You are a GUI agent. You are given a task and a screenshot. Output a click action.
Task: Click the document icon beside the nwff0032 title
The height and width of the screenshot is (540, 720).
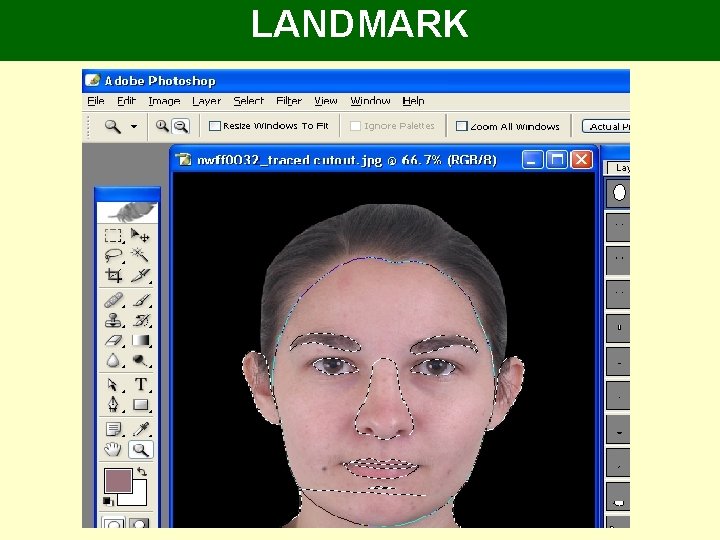pyautogui.click(x=184, y=160)
